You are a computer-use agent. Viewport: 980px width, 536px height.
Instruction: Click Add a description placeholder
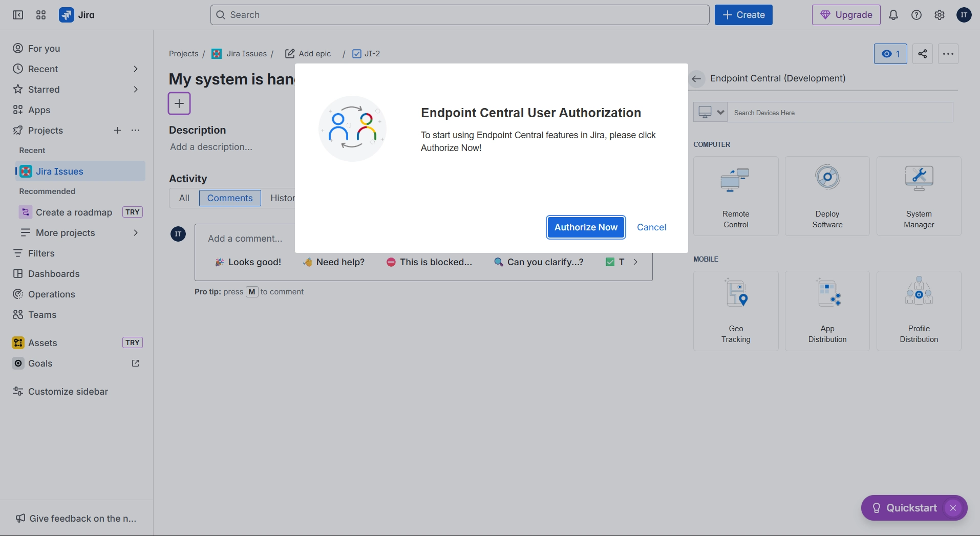[x=211, y=147]
